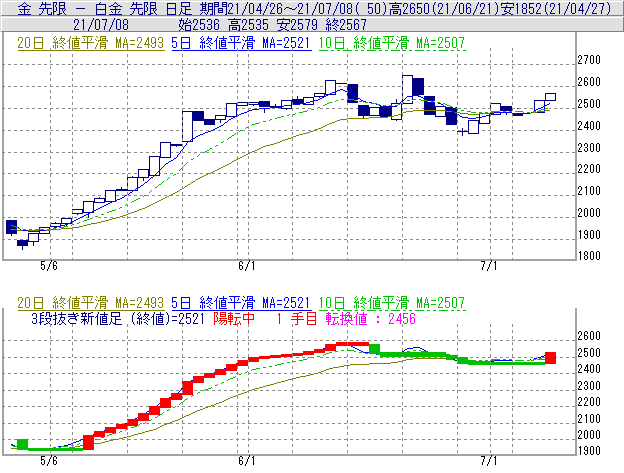The height and width of the screenshot is (473, 624).
Task: Click the 6/1 date label under lower chart
Action: 247,461
